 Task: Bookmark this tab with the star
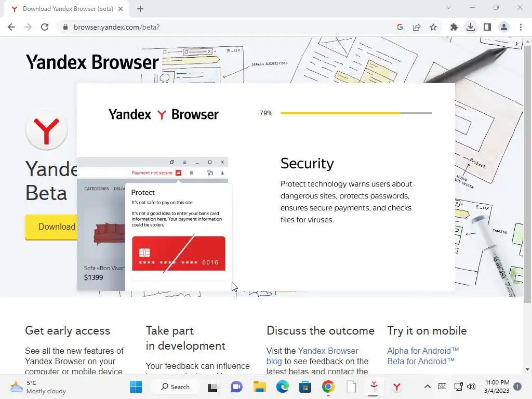click(433, 27)
